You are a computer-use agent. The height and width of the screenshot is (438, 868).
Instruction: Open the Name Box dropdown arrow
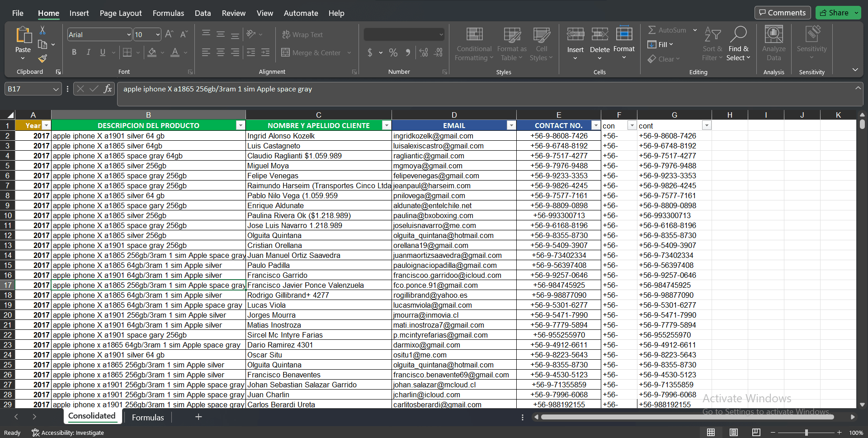coord(56,89)
